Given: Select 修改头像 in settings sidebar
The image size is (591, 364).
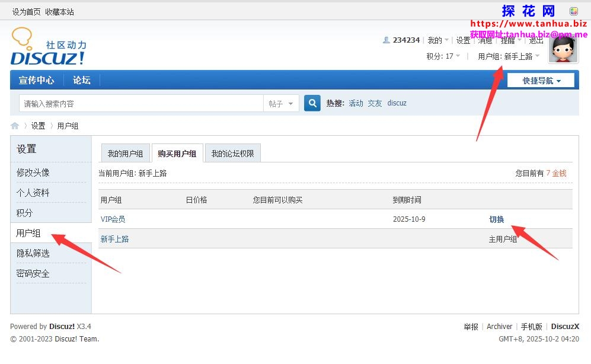Looking at the screenshot, I should [33, 173].
